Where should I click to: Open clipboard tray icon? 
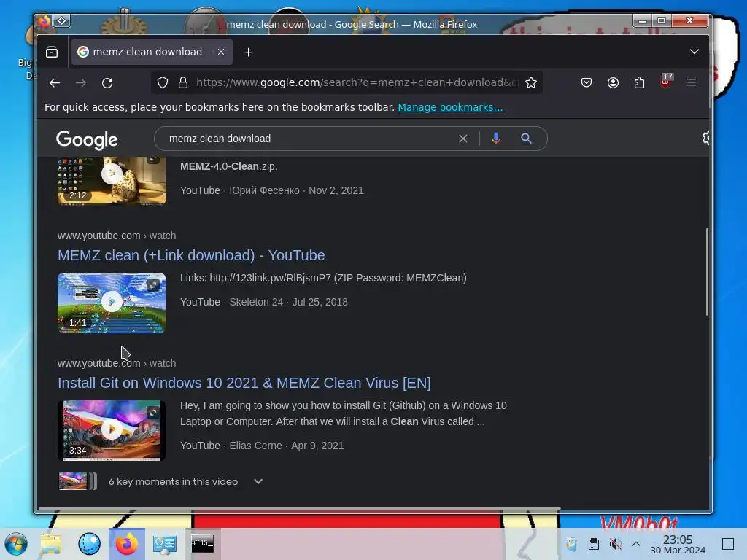point(594,544)
